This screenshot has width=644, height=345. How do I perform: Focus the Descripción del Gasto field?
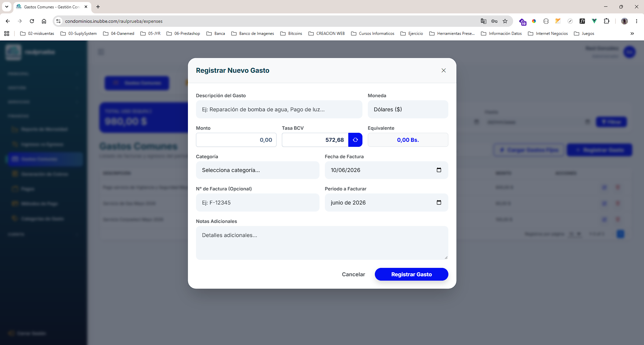click(x=279, y=109)
